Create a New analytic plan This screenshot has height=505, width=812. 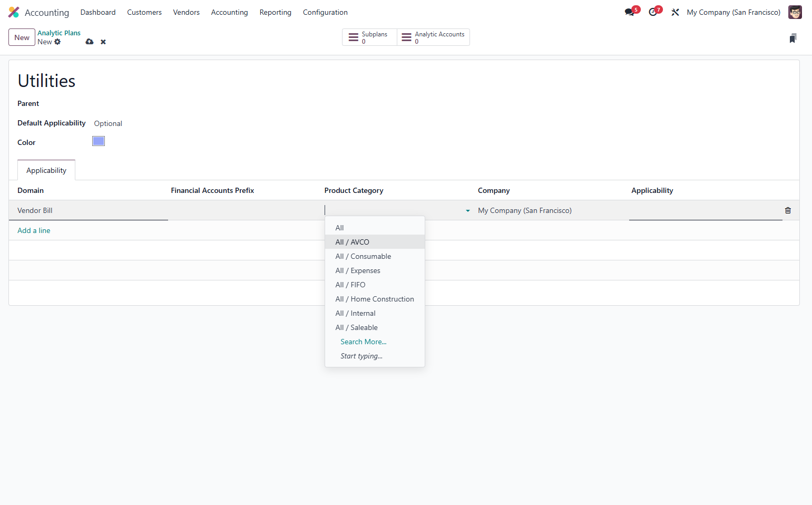point(22,37)
